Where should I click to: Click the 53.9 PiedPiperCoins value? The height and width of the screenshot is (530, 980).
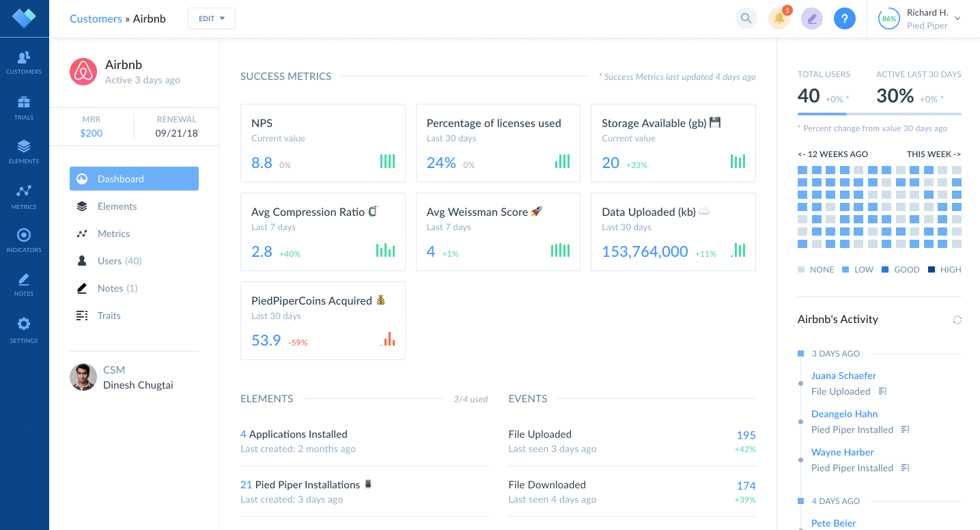(x=266, y=340)
